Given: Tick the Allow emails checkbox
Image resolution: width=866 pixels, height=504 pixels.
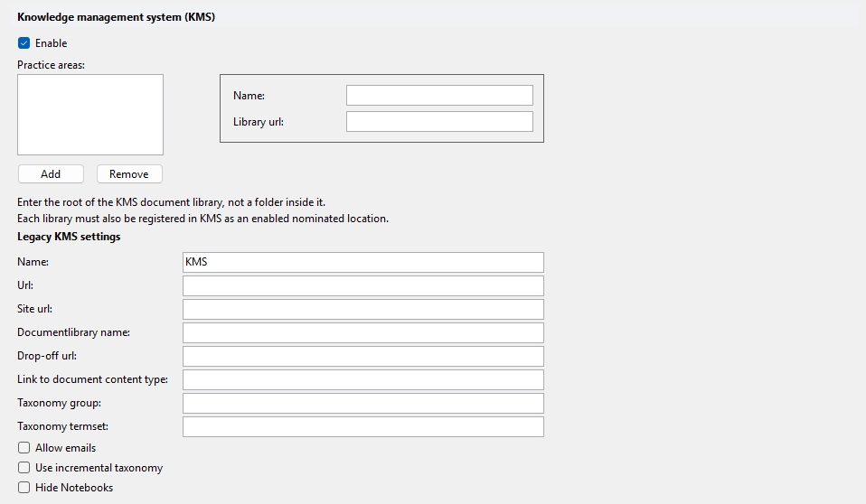Looking at the screenshot, I should click(24, 448).
